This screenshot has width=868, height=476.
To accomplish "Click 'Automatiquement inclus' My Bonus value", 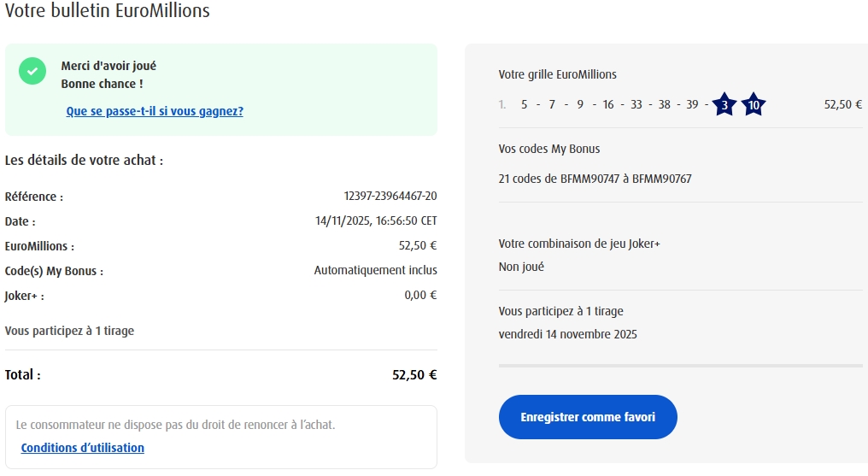I will (x=375, y=271).
